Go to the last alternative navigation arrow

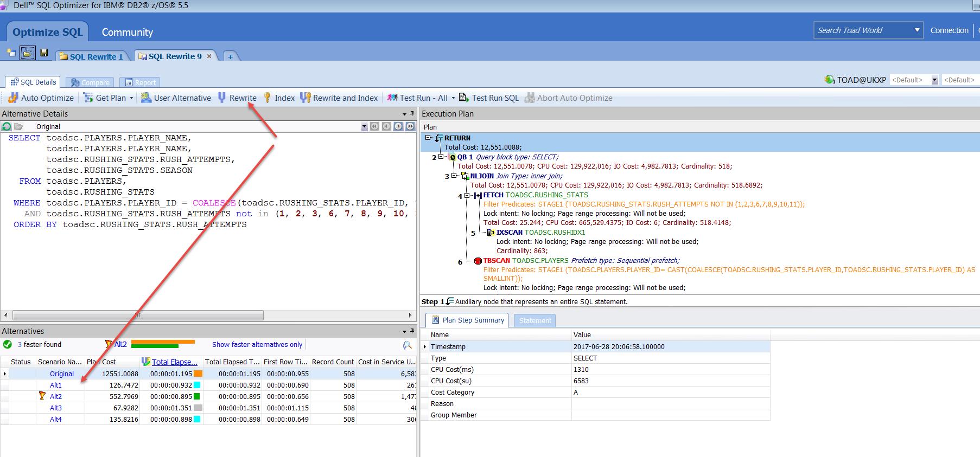click(410, 126)
